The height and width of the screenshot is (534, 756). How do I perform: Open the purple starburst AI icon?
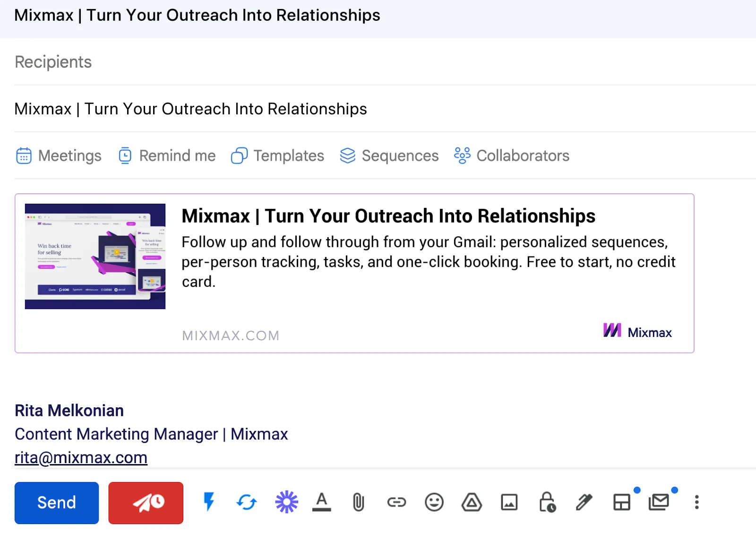click(287, 502)
